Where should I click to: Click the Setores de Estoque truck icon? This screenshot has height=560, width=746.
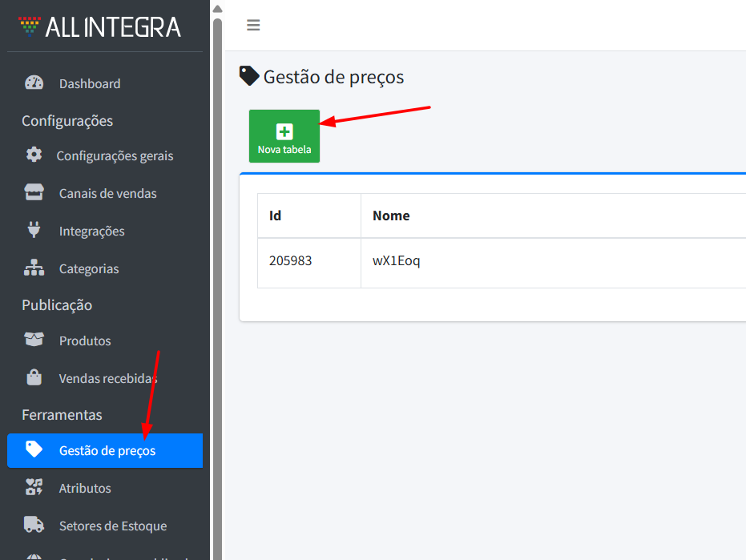pos(34,526)
